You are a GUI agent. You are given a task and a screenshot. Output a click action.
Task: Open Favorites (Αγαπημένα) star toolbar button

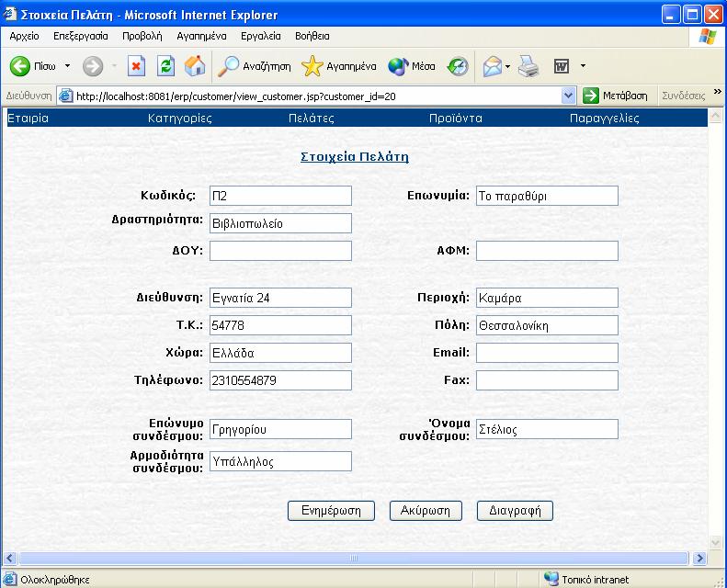(x=339, y=66)
